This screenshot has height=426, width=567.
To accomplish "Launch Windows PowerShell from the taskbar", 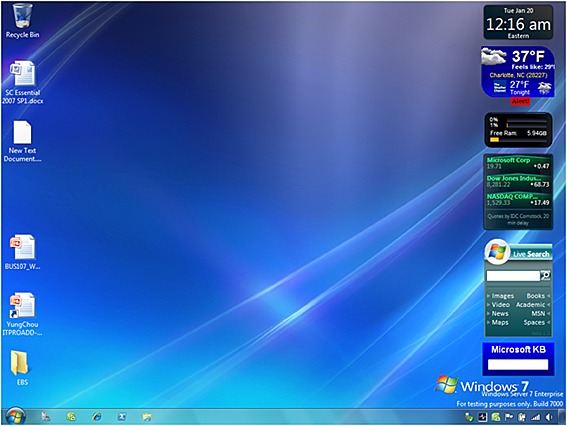I will click(x=122, y=417).
